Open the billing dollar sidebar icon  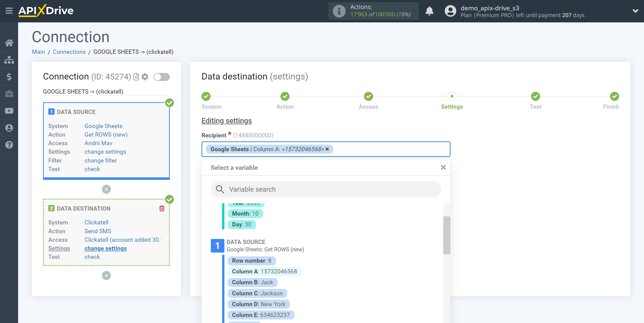[9, 77]
